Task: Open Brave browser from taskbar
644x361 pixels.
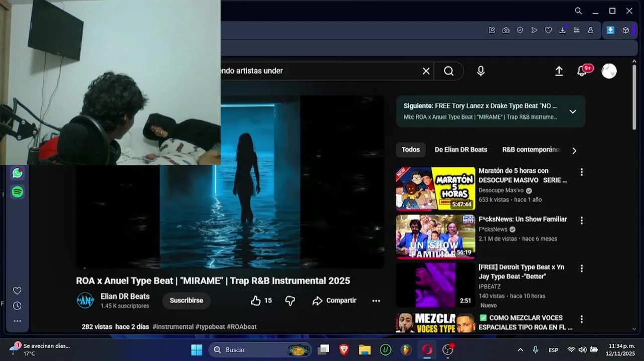Action: [x=344, y=349]
